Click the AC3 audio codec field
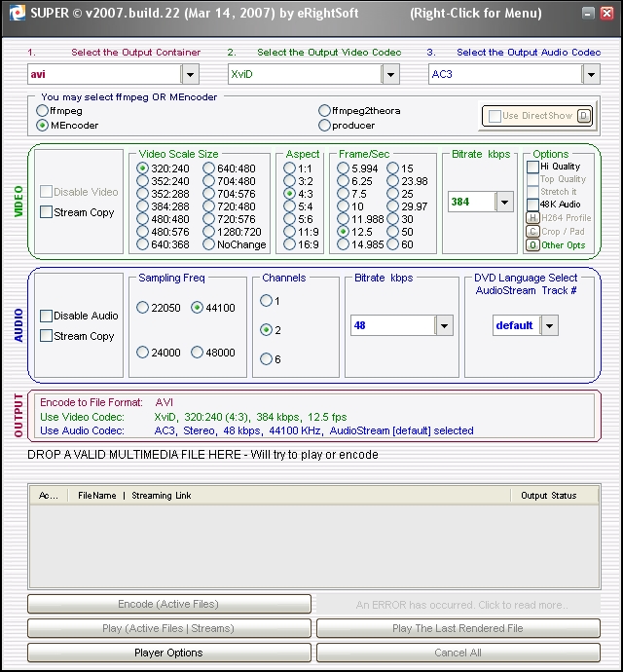Viewport: 623px width, 672px height. click(x=505, y=74)
